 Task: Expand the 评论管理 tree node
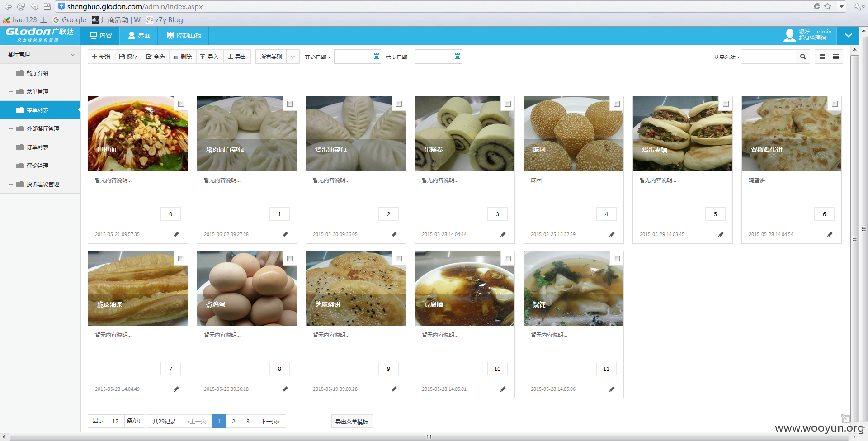click(x=11, y=166)
